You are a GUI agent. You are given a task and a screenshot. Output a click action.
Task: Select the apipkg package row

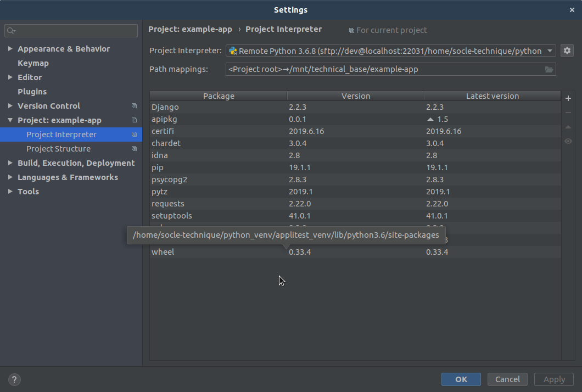pos(355,119)
